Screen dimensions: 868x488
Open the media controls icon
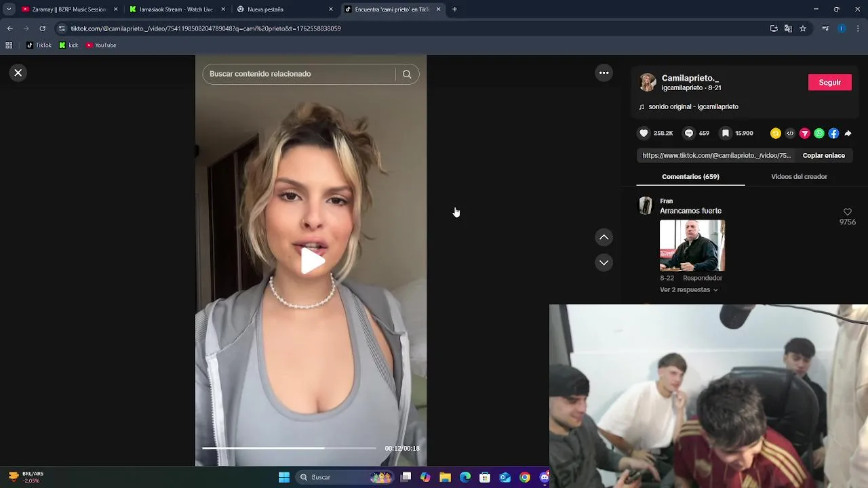click(825, 28)
